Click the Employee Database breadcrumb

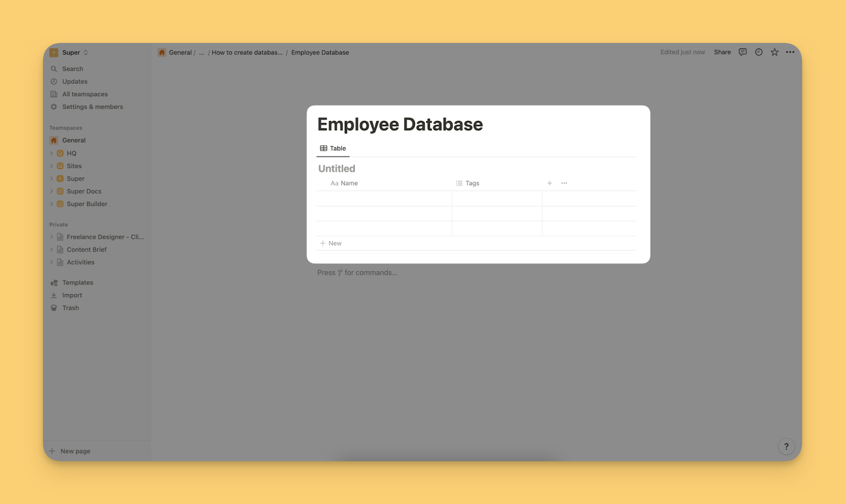320,53
